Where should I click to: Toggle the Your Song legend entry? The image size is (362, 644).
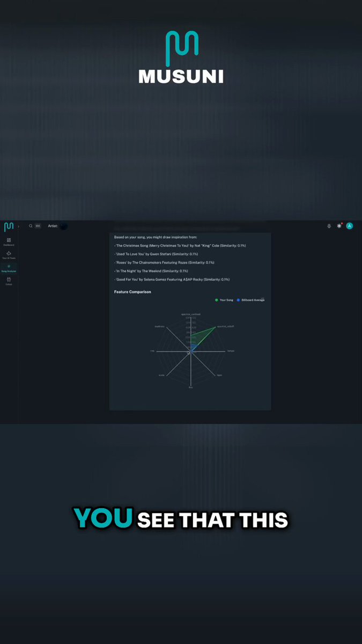(224, 300)
